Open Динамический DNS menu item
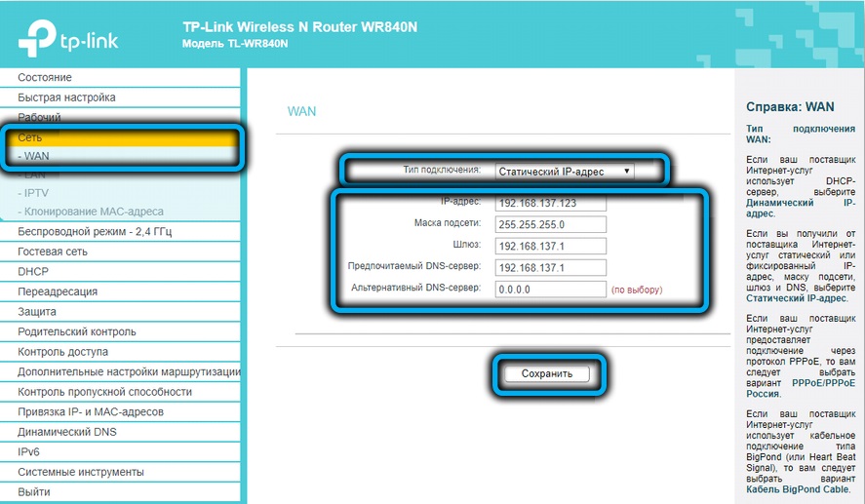Screen dimensions: 865x504 click(120, 432)
